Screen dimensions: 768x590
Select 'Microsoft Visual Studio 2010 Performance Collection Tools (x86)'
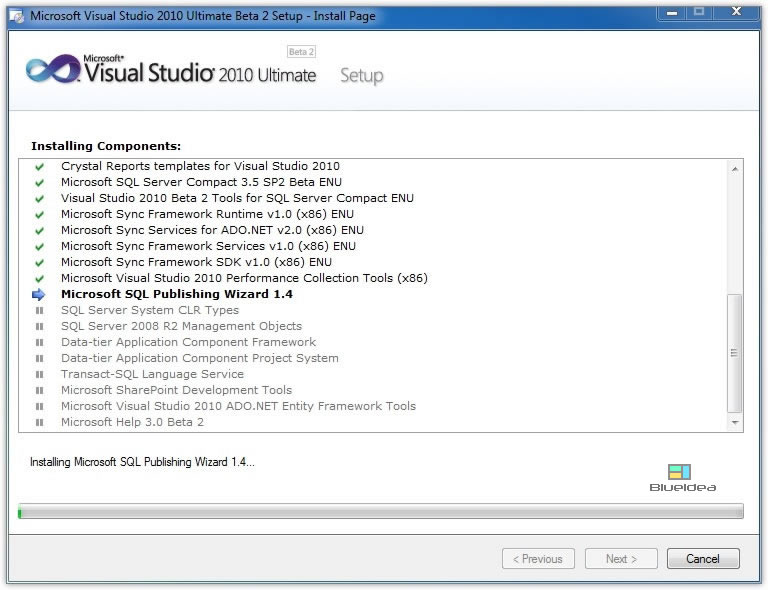244,278
